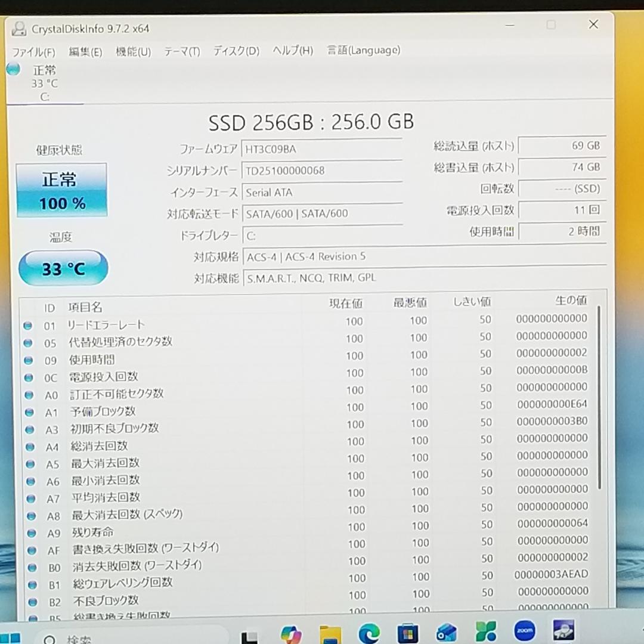
Task: Open the ディスク(D) drive selection menu
Action: [236, 51]
